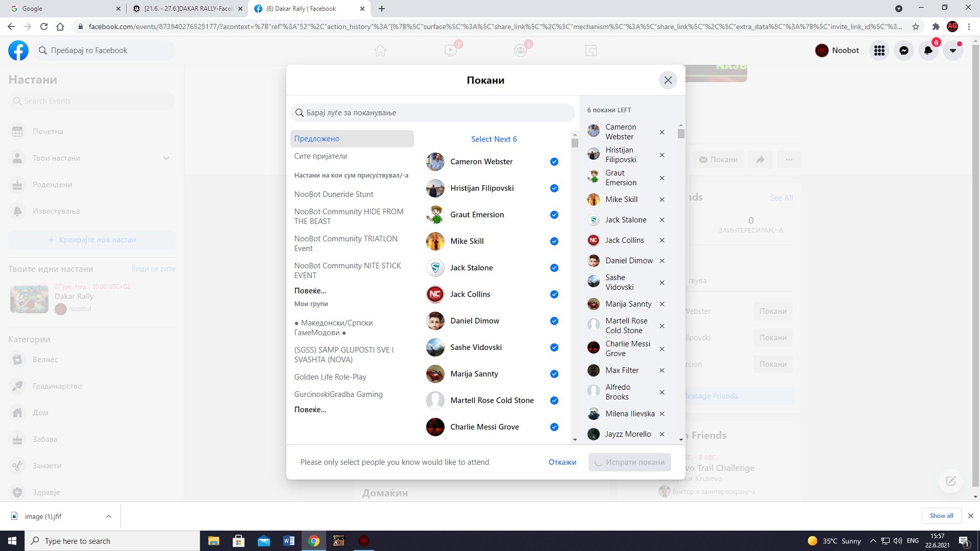Uncheck Charlie Messi Grove in suggested list
This screenshot has width=980, height=551.
coord(554,427)
